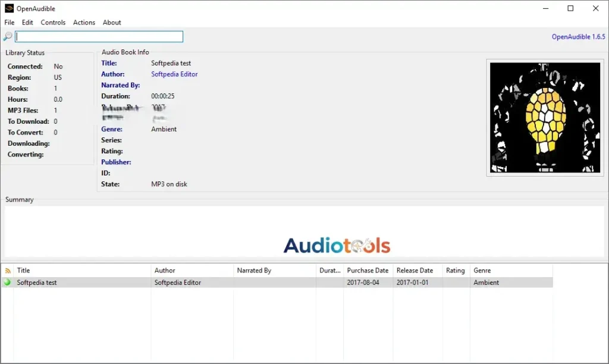This screenshot has height=364, width=609.
Task: Open the Actions menu
Action: 83,22
